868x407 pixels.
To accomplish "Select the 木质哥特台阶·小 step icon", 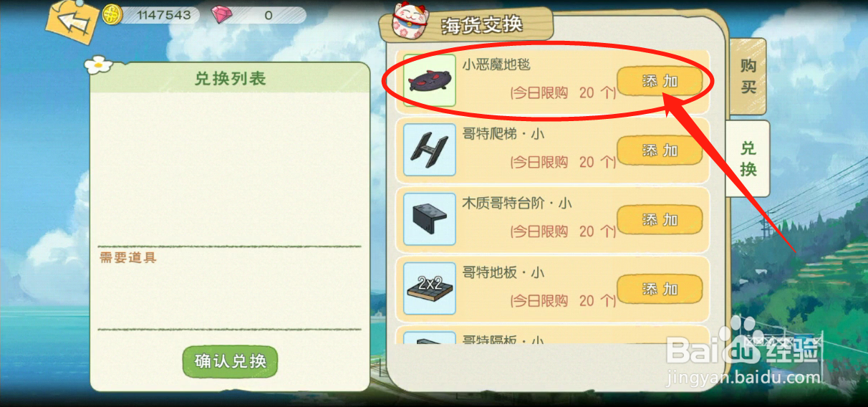I will coord(430,219).
